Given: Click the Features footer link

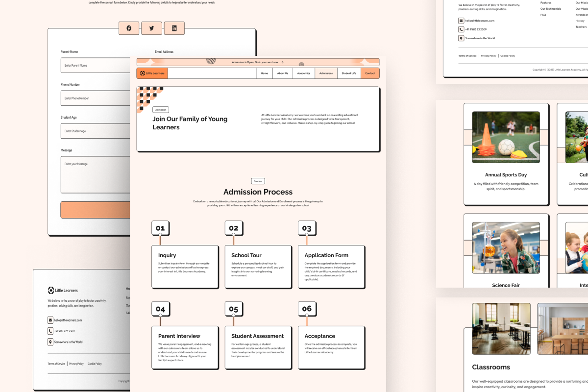Looking at the screenshot, I should pyautogui.click(x=546, y=3).
